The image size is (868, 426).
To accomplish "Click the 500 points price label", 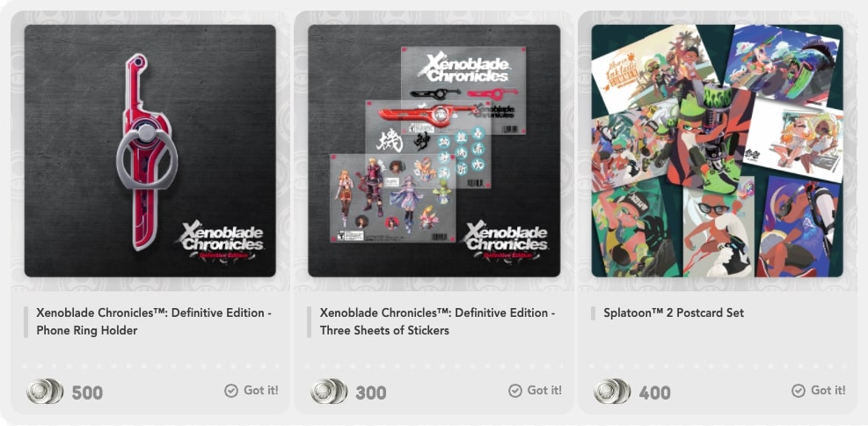I will pyautogui.click(x=87, y=393).
